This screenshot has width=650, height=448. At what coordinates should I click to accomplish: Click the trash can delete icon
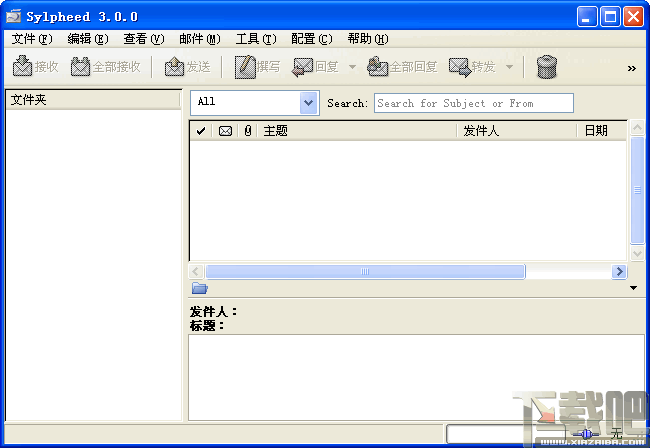[547, 67]
